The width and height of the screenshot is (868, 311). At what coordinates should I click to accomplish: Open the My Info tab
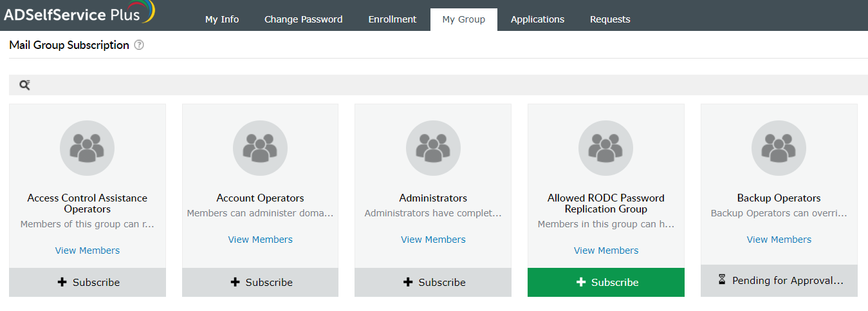[222, 19]
